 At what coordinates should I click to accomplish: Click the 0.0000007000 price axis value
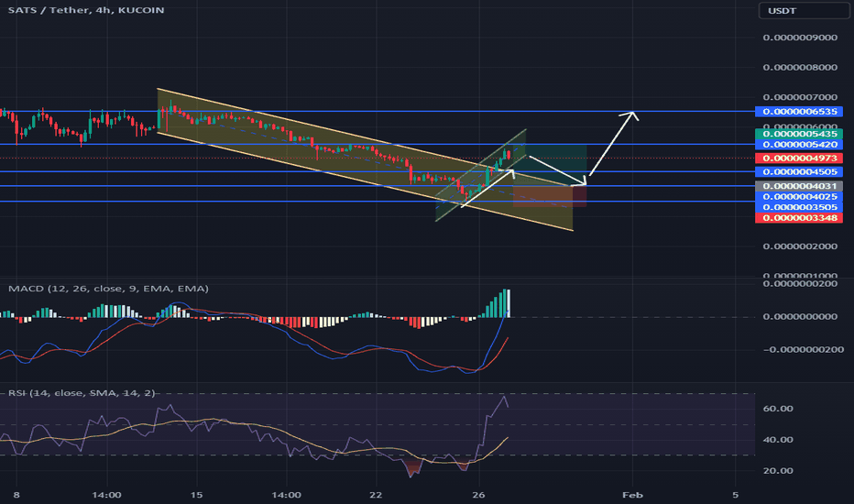800,97
